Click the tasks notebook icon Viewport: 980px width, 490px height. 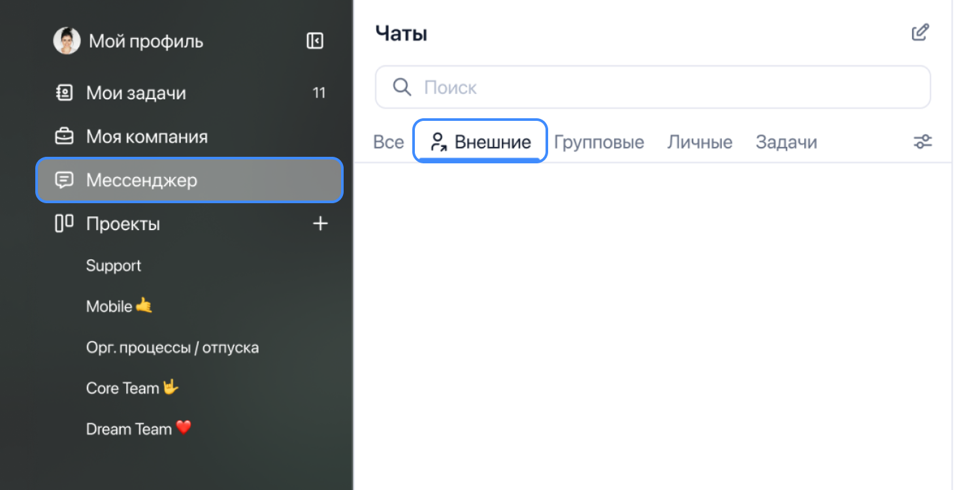63,93
